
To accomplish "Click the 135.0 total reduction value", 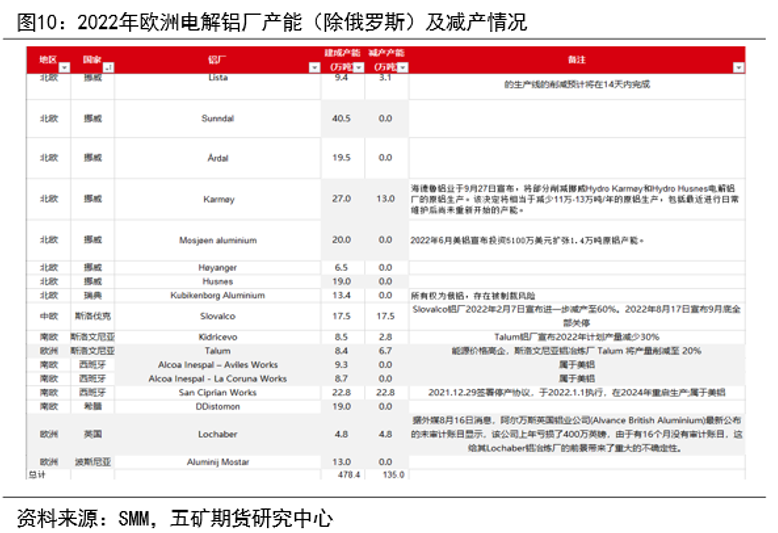I will tap(393, 475).
